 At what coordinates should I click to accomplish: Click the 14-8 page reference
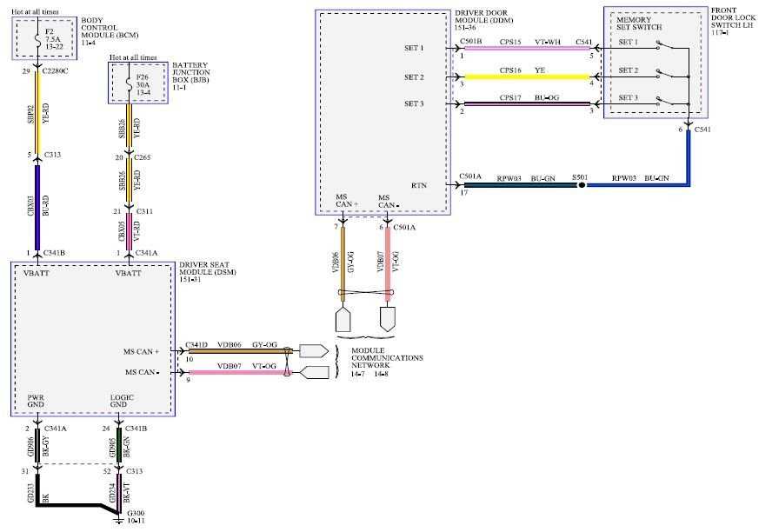(381, 374)
